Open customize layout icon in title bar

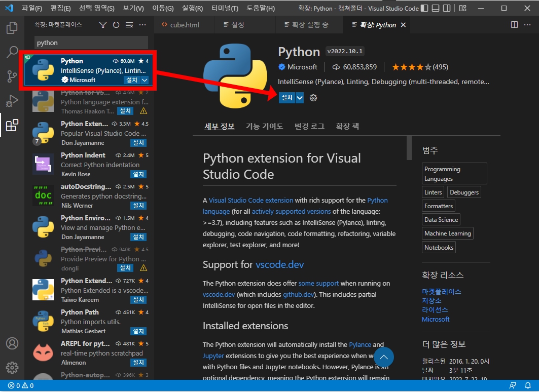tap(462, 8)
